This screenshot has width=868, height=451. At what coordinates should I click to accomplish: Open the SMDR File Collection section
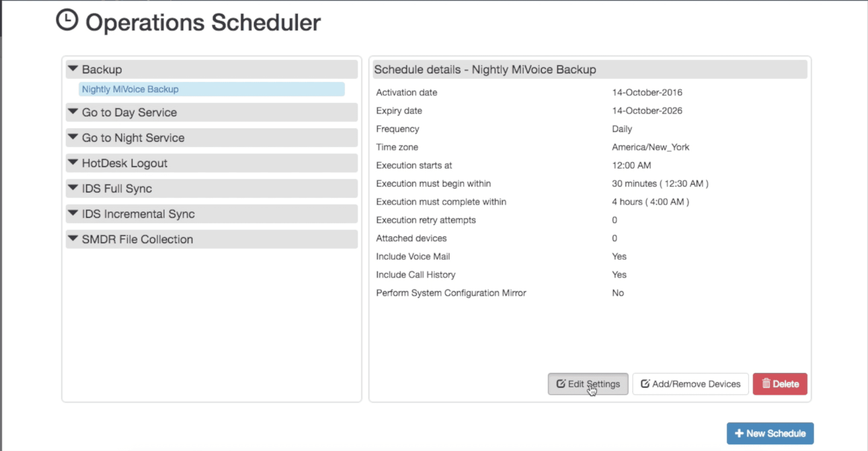point(138,239)
